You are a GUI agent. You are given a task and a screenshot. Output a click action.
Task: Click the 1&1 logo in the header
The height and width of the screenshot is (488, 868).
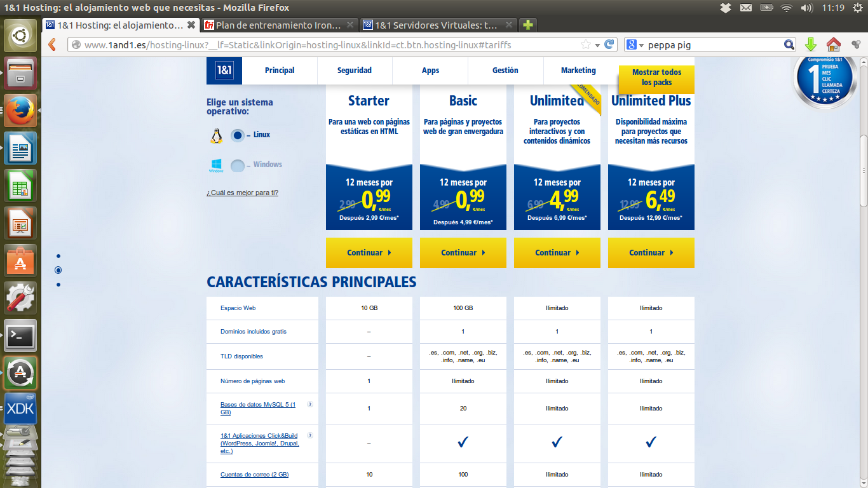pos(224,71)
